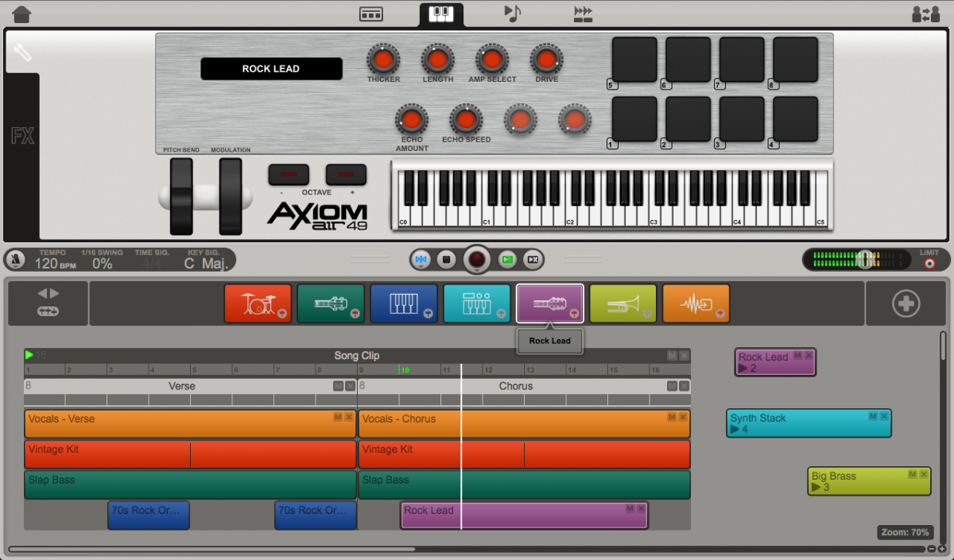Start recording with the red button
This screenshot has height=560, width=954.
477,259
